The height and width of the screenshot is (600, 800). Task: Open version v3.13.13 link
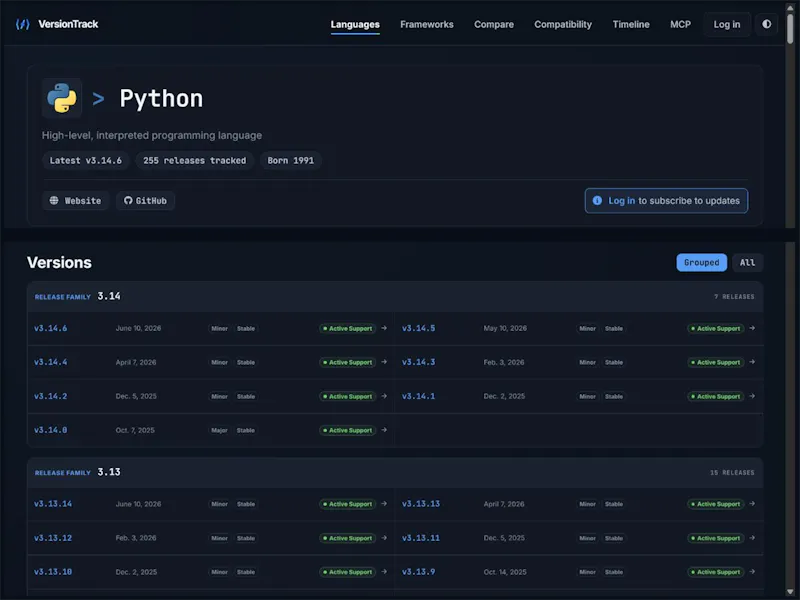coord(421,504)
